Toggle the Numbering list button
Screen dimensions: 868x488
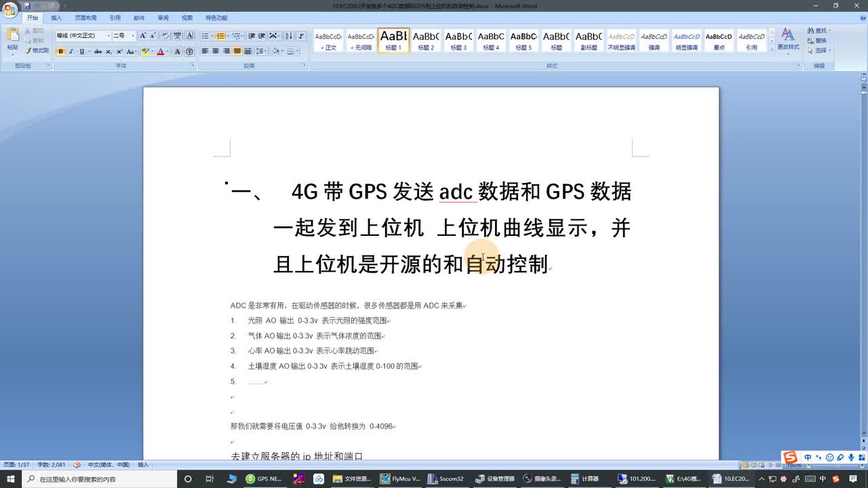point(221,35)
